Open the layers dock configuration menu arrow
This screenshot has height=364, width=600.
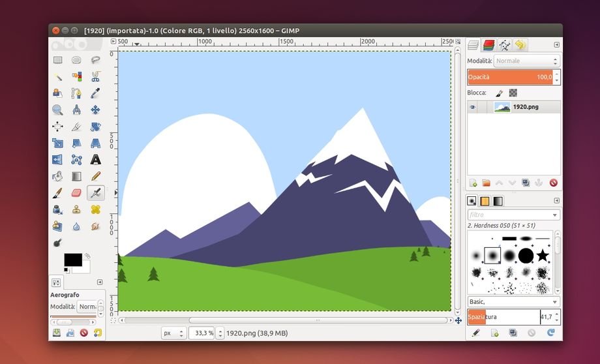[556, 45]
